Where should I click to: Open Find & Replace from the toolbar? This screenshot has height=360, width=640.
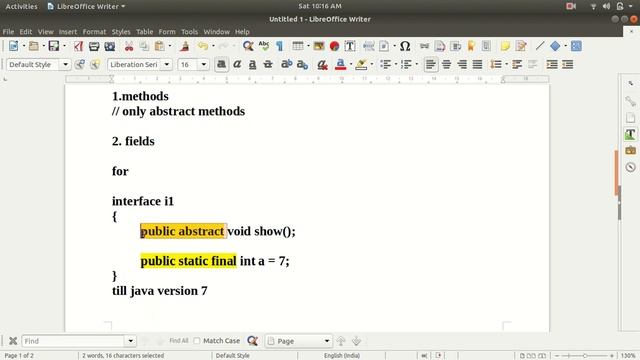pyautogui.click(x=248, y=46)
